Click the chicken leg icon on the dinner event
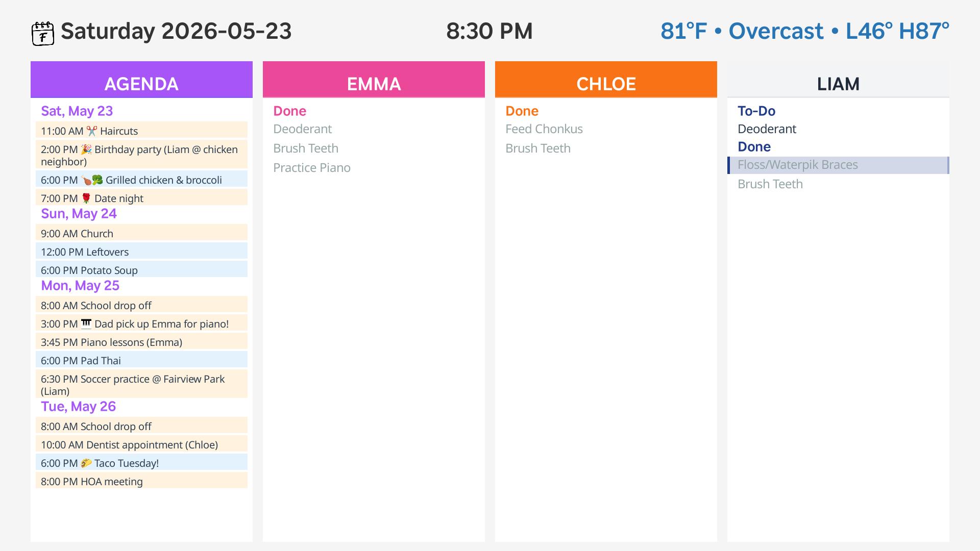The width and height of the screenshot is (980, 551). click(86, 180)
